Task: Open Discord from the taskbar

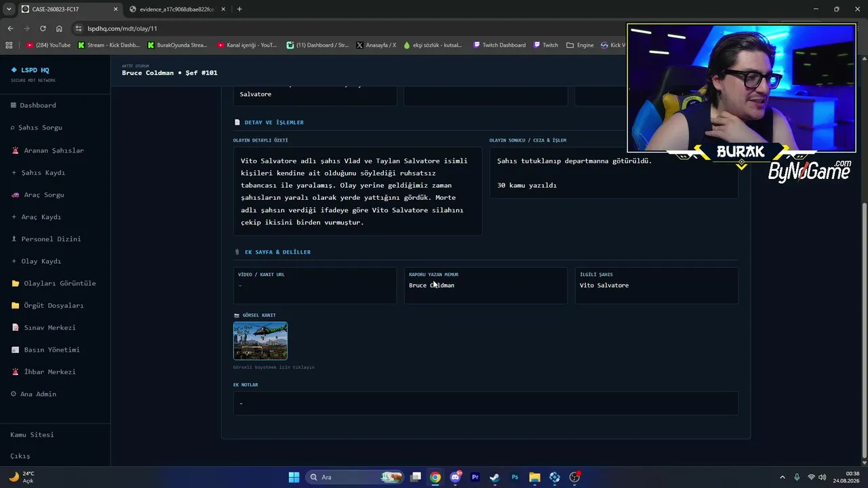Action: click(456, 477)
